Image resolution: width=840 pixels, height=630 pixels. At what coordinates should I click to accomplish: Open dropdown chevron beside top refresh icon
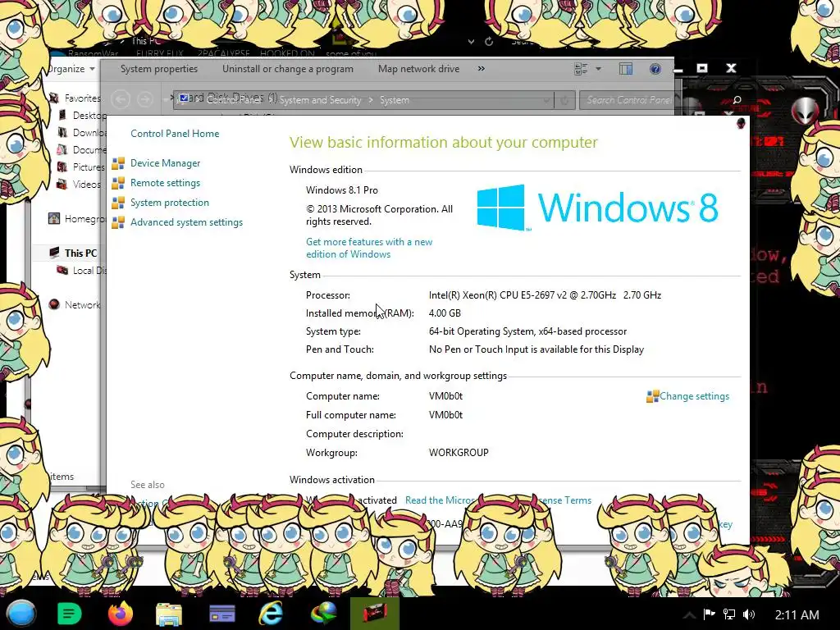click(x=471, y=41)
